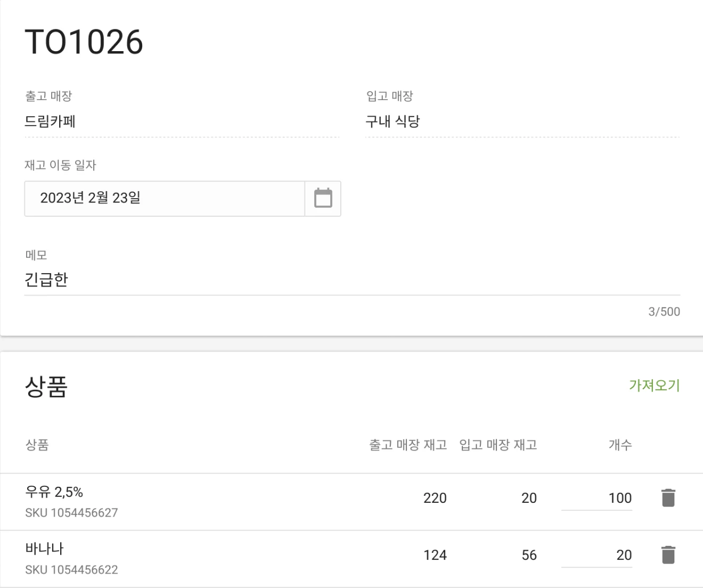Select the 바나나 product name
The image size is (703, 588).
(44, 549)
